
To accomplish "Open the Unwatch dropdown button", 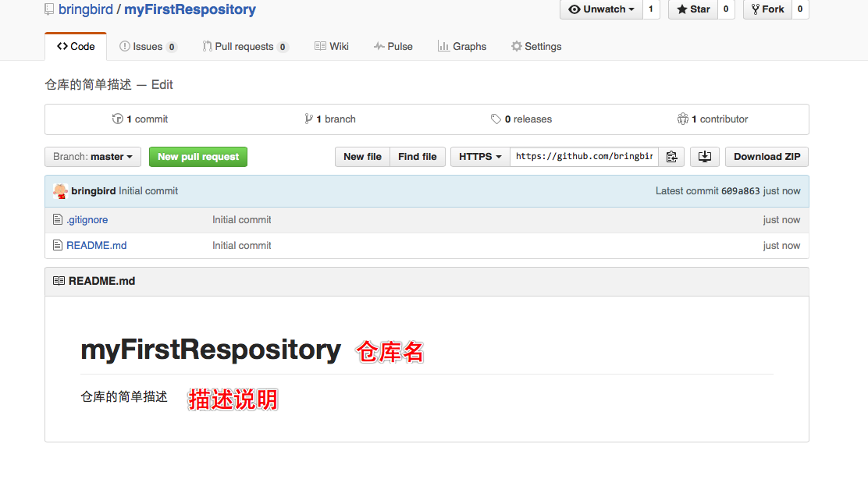I will pos(601,9).
